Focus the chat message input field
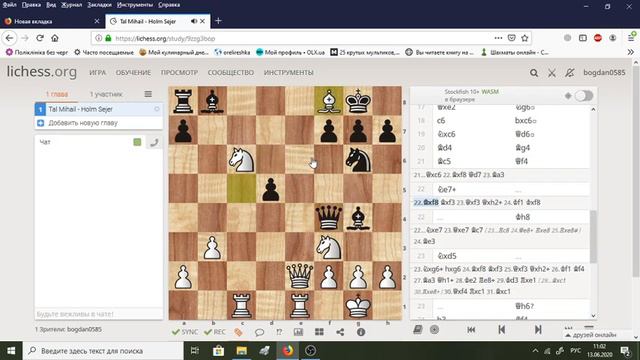 point(98,314)
